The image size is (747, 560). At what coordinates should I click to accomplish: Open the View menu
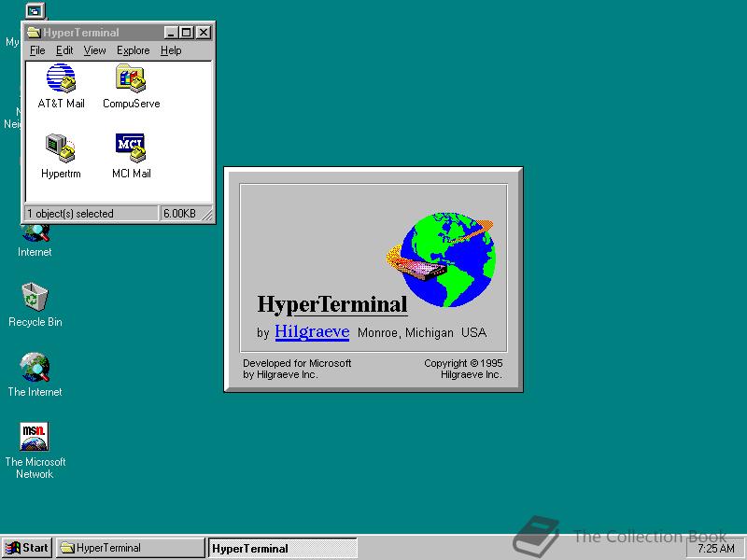point(94,50)
